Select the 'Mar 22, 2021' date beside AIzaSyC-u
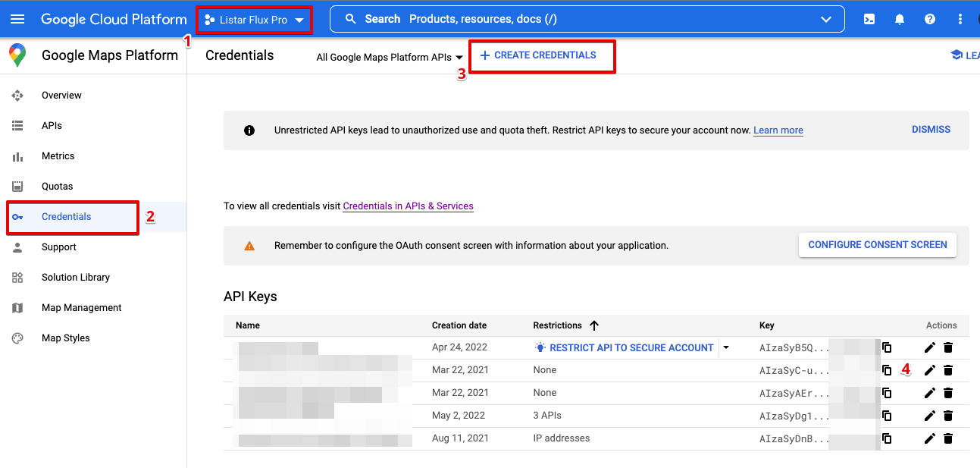The height and width of the screenshot is (468, 980). (x=460, y=370)
